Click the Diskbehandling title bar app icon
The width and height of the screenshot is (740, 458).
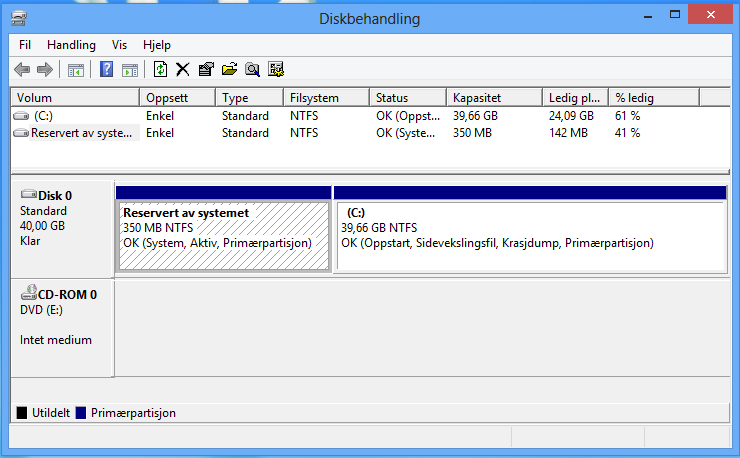(x=19, y=18)
